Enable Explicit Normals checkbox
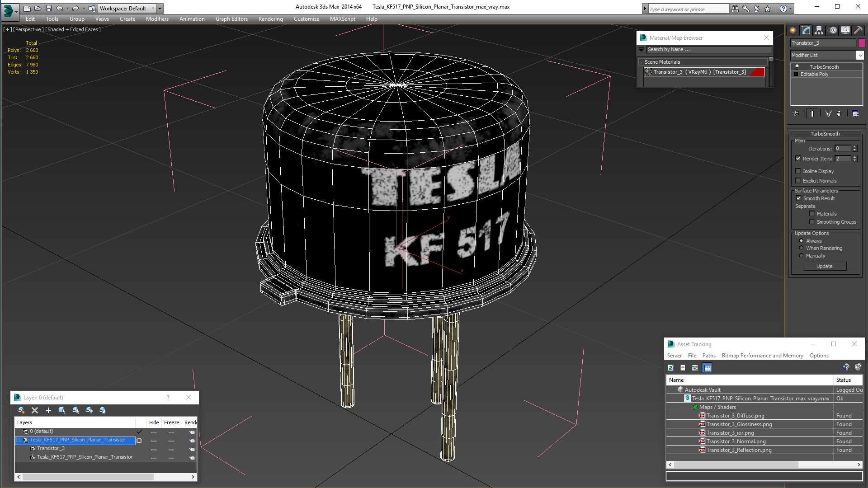This screenshot has width=868, height=488. [x=798, y=181]
